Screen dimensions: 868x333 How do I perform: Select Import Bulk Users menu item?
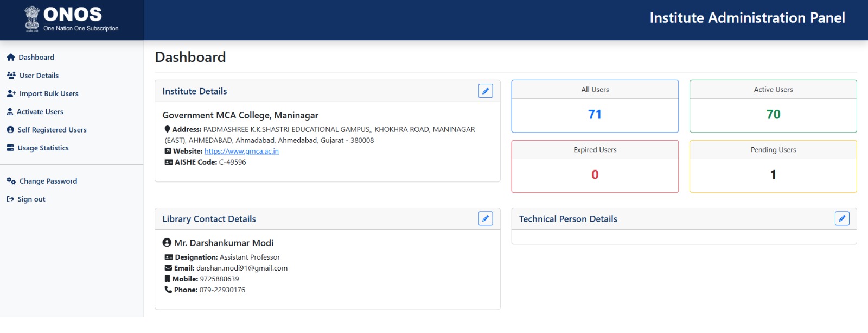tap(49, 94)
